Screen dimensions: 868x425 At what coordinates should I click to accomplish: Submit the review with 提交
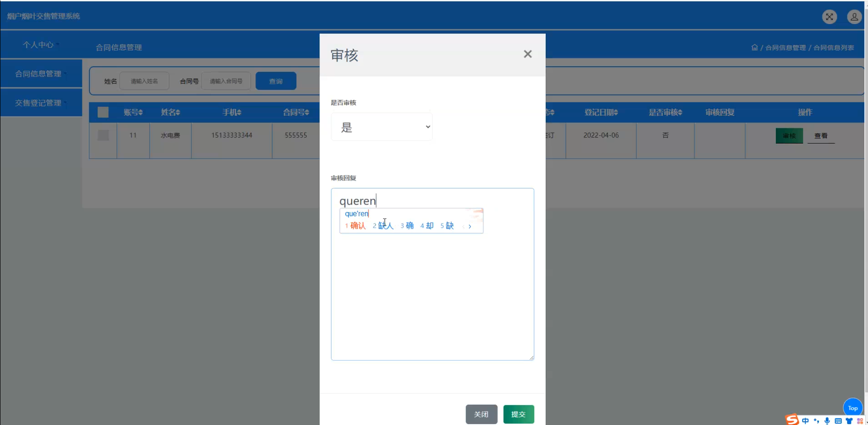pyautogui.click(x=518, y=414)
